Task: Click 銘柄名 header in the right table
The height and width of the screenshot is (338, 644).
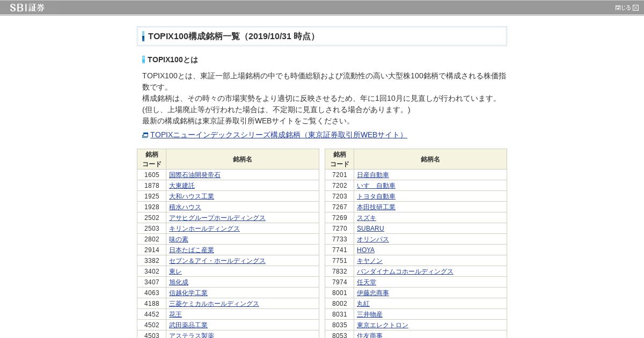Action: 430,159
